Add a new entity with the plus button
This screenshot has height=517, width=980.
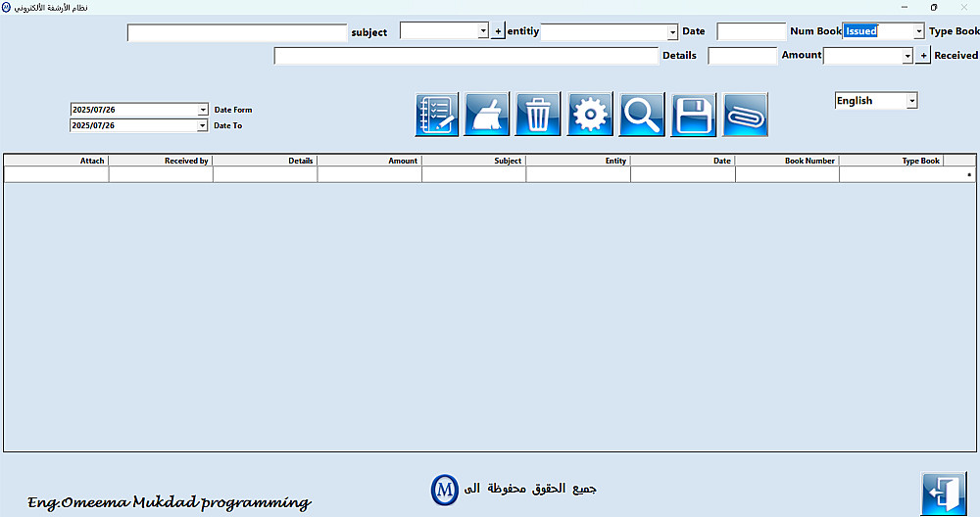tap(498, 30)
